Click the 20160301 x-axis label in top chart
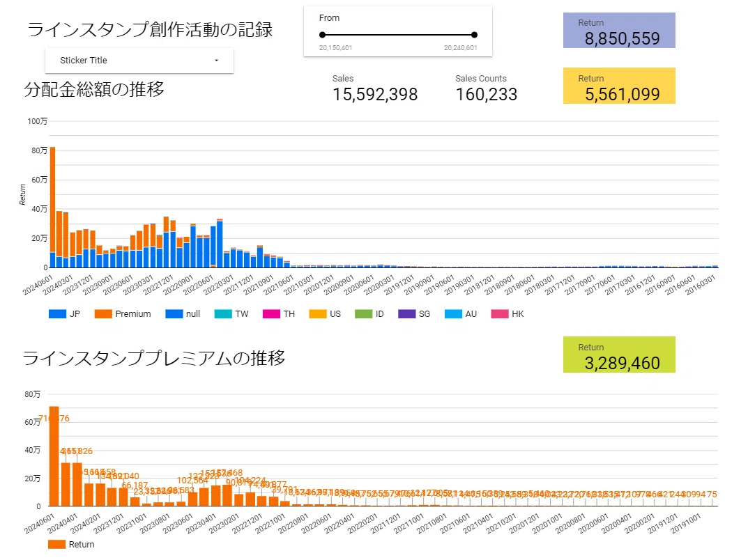The height and width of the screenshot is (560, 748). (701, 285)
